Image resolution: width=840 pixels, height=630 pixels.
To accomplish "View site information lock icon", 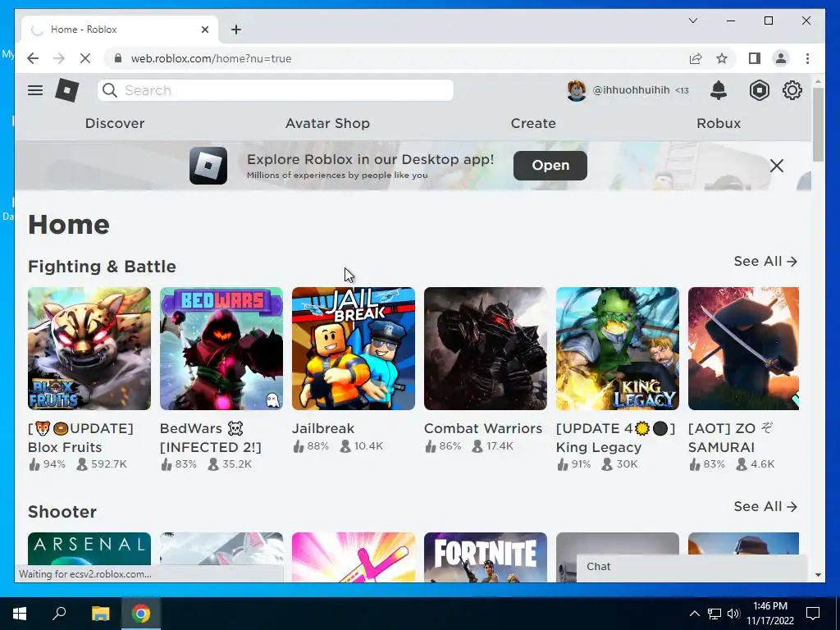I will click(118, 58).
